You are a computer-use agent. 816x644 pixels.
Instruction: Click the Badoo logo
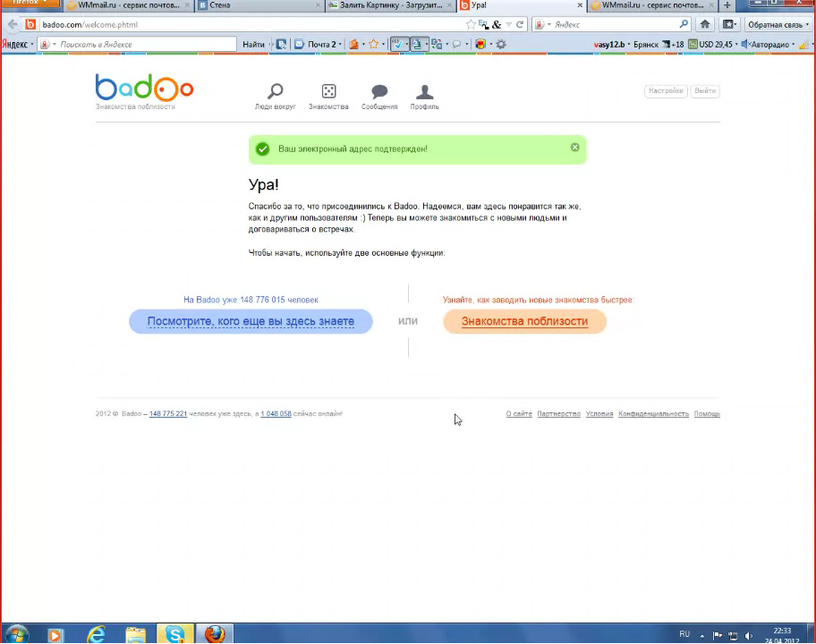coord(144,88)
